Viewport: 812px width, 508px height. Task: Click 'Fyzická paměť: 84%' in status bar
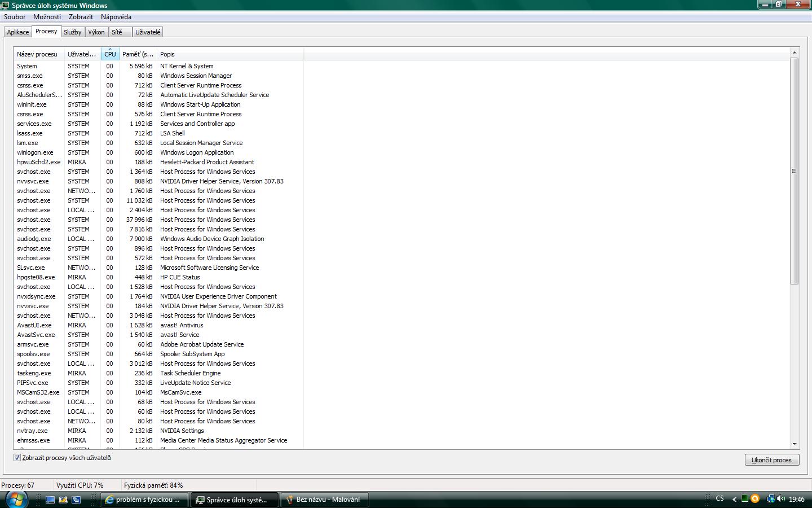pos(153,485)
